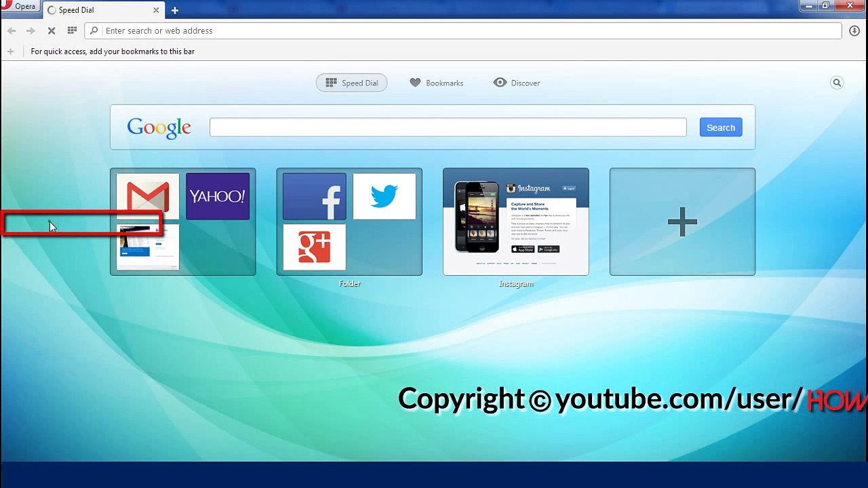
Task: Focus the search or web address field
Action: click(463, 30)
